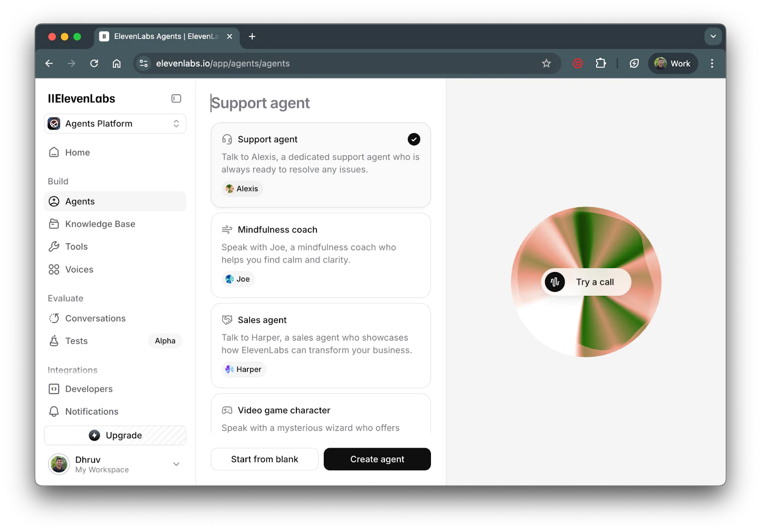761x532 pixels.
Task: Open Conversations history icon
Action: point(54,319)
